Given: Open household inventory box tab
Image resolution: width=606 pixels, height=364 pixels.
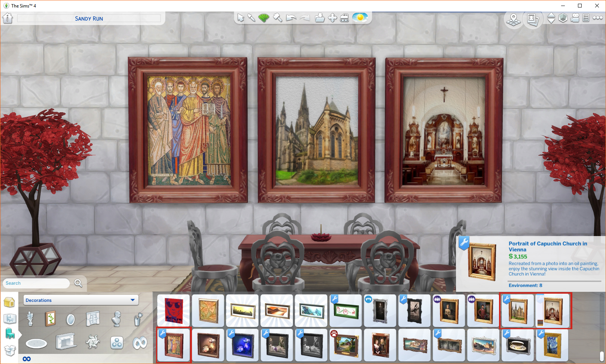Looking at the screenshot, I should point(10,350).
